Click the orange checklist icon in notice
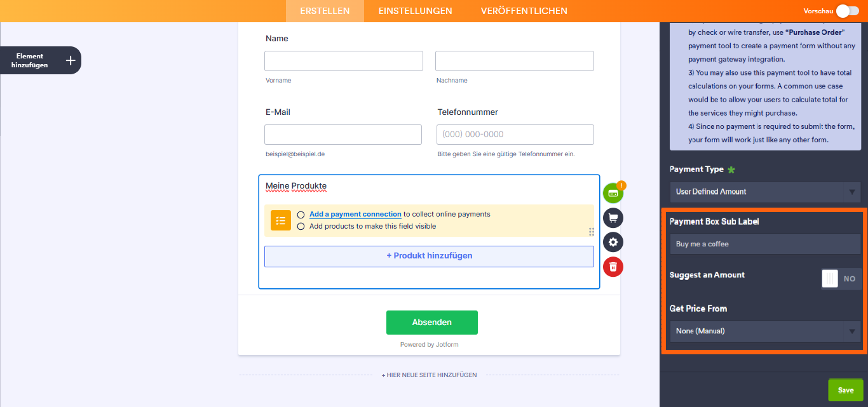 click(280, 220)
